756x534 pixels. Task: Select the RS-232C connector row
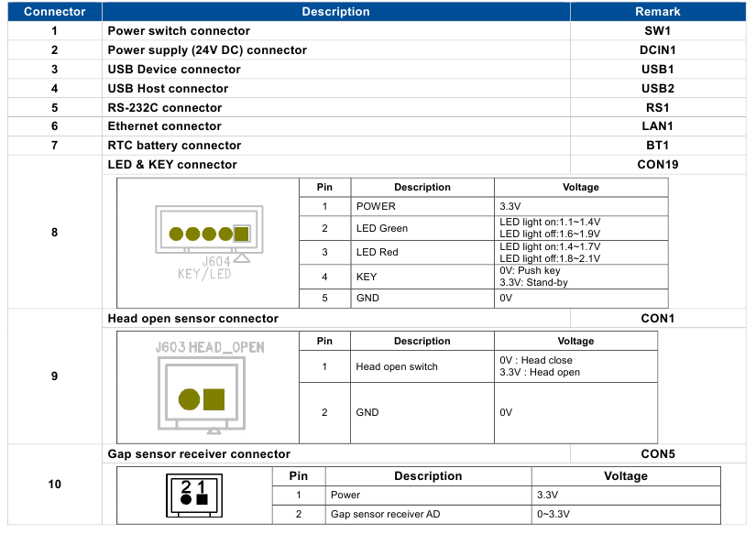pyautogui.click(x=165, y=107)
